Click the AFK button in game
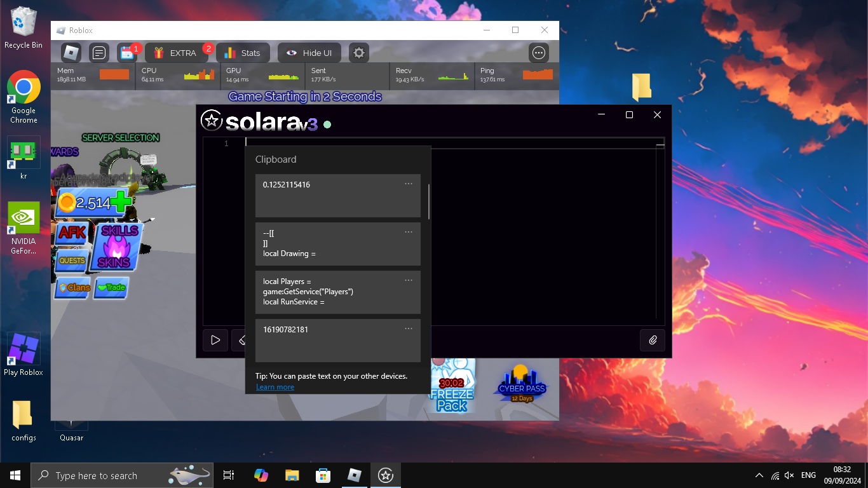Image resolution: width=868 pixels, height=488 pixels. tap(72, 233)
